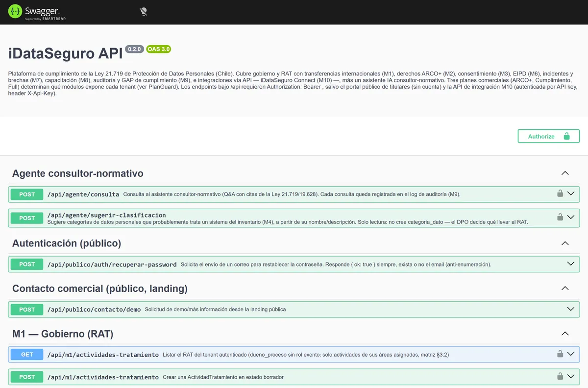Click the Authorize button
This screenshot has height=388, width=588.
pos(548,136)
